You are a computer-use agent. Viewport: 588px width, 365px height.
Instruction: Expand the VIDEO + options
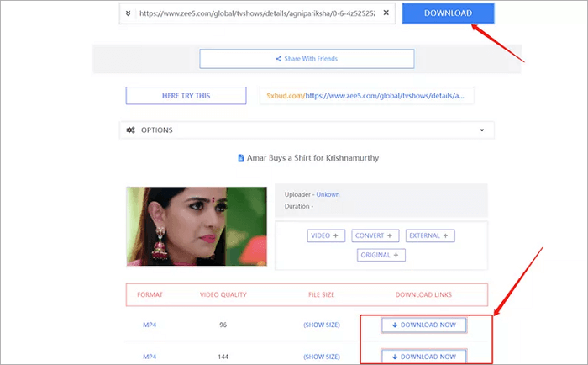coord(327,235)
